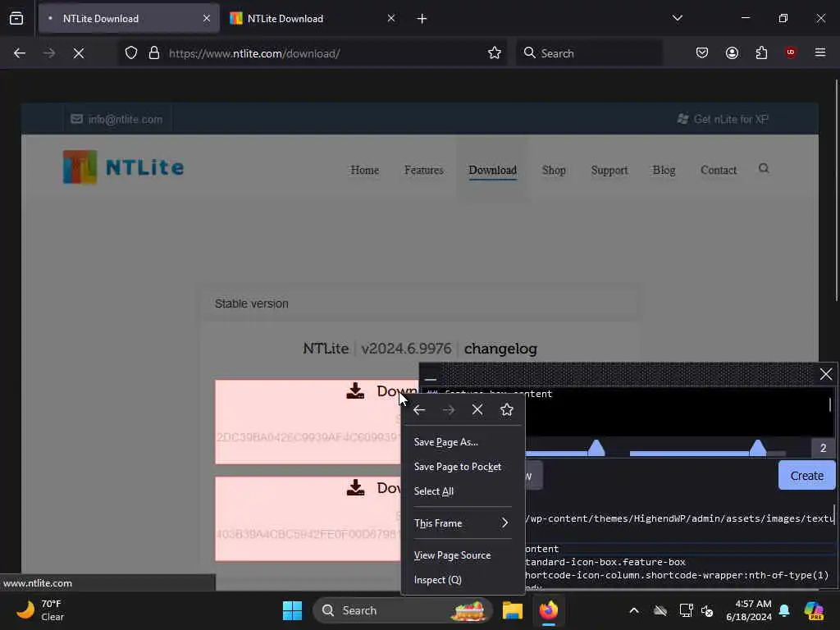Click the Create button in picker panel
The image size is (840, 630).
pos(807,476)
